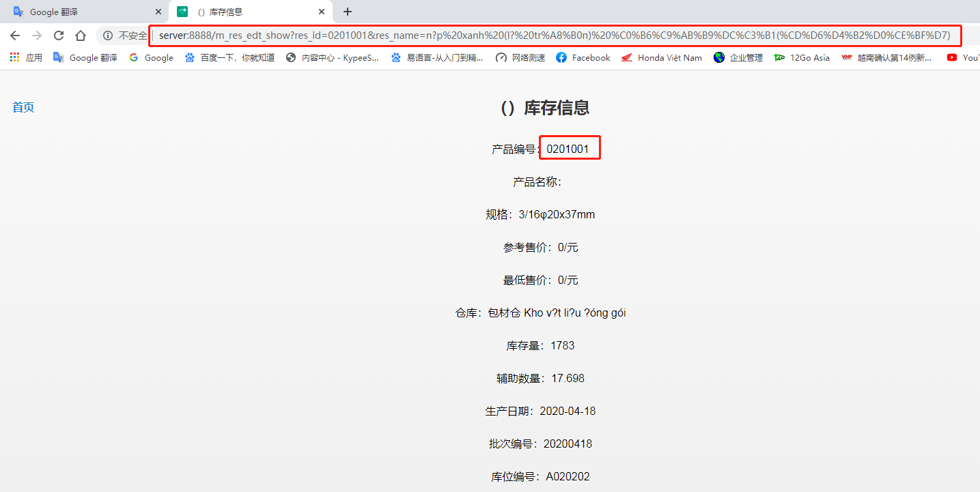Click the site info insecure icon

108,35
